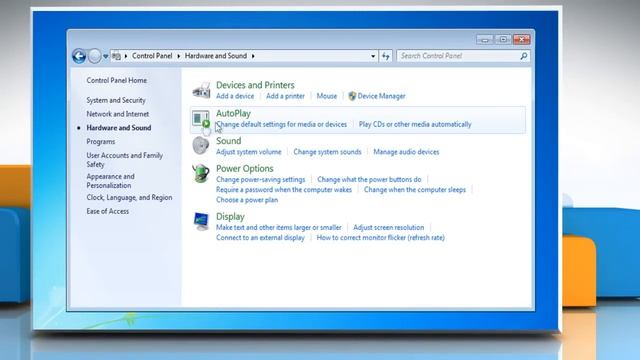Open the address bar history dropdown

(x=373, y=56)
